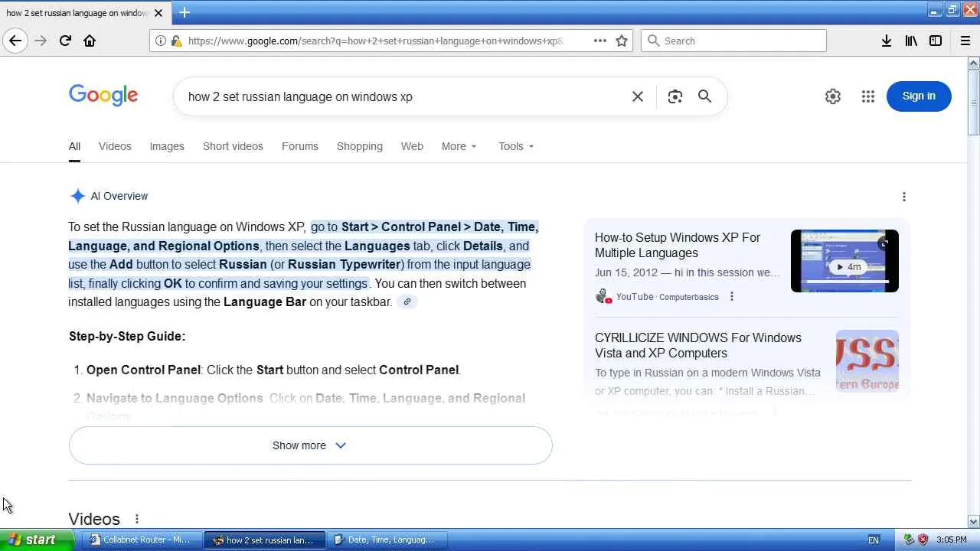
Task: Open AI Overview options menu
Action: click(904, 197)
